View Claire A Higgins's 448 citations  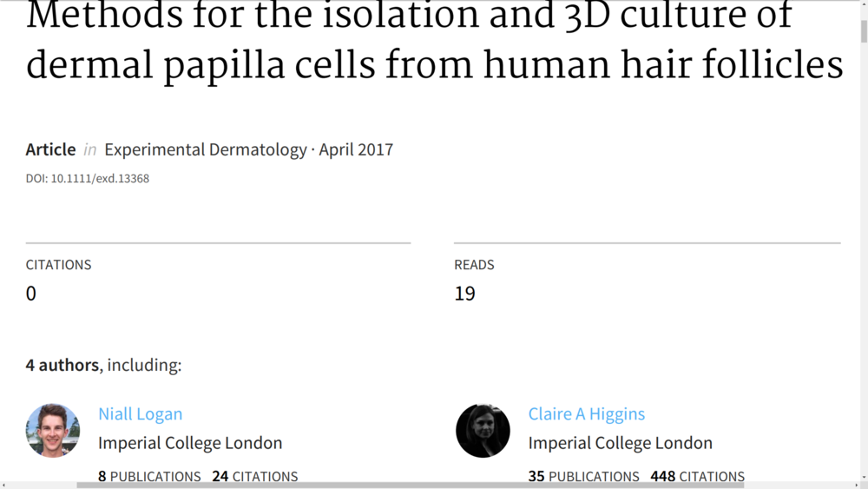coord(697,477)
